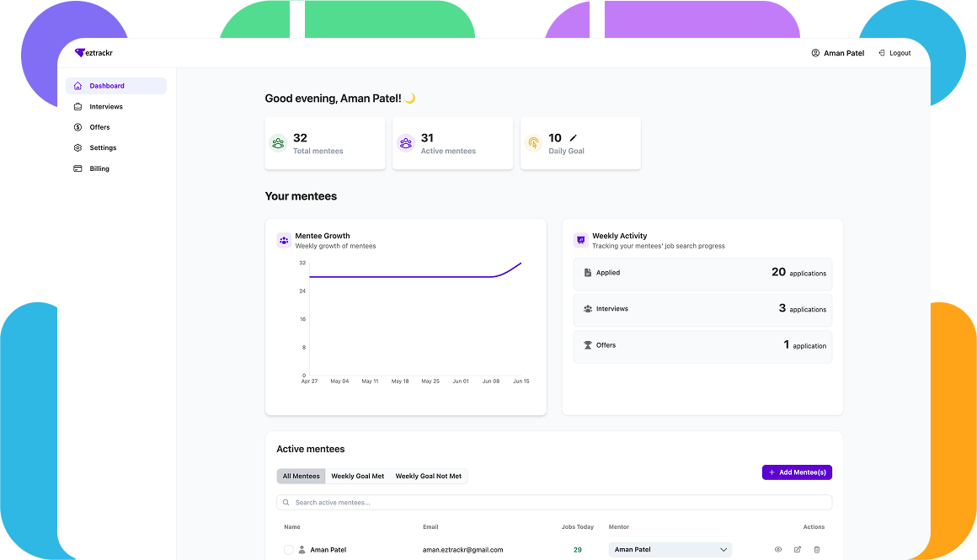Click the Jobs Today value 29
Image resolution: width=977 pixels, height=560 pixels.
point(578,550)
